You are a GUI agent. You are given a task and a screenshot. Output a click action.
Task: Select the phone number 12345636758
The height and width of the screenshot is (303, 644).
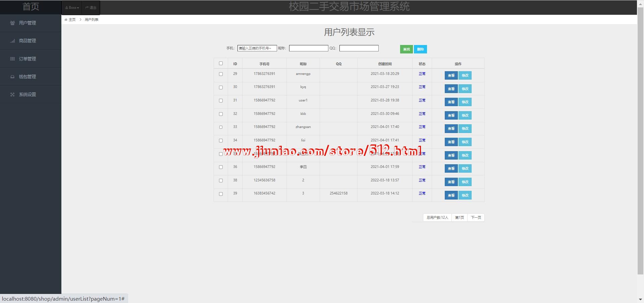[264, 180]
